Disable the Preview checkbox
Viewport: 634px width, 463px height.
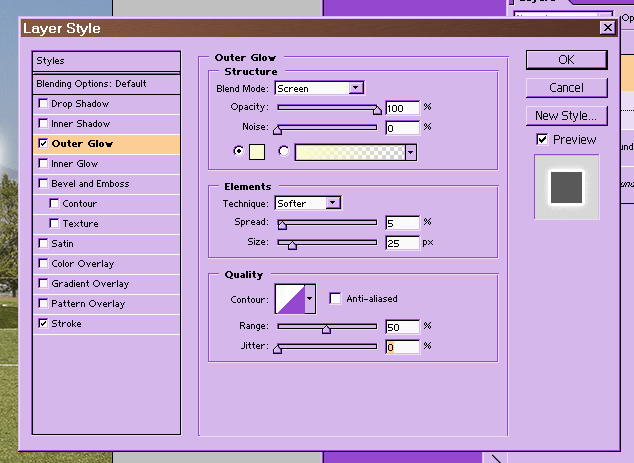(542, 140)
